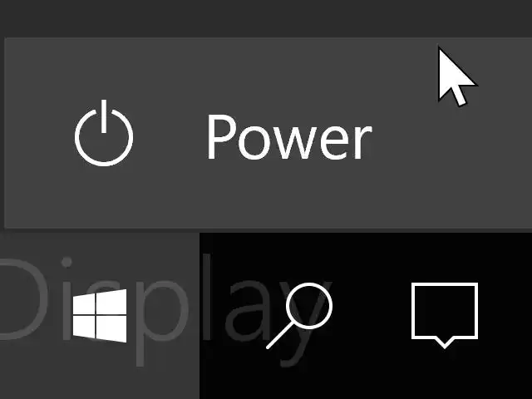Open taskbar search magnifier icon
The image size is (532, 399).
coord(299,316)
